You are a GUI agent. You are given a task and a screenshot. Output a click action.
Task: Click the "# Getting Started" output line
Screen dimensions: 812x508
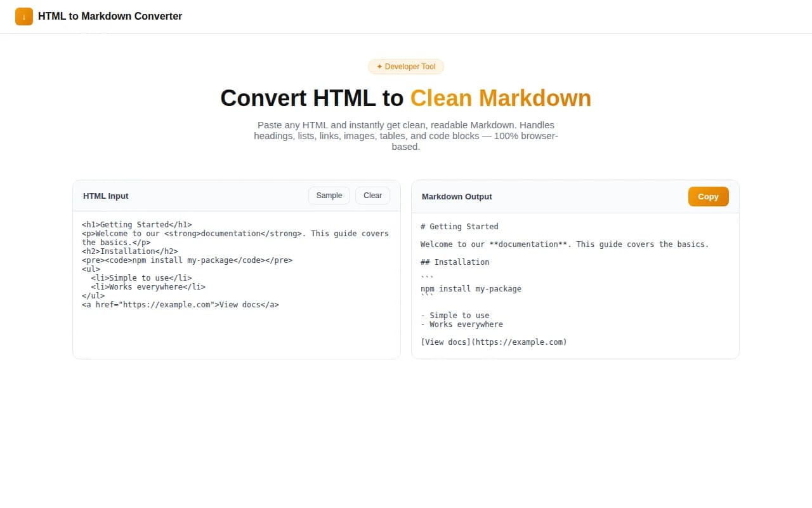pyautogui.click(x=459, y=226)
